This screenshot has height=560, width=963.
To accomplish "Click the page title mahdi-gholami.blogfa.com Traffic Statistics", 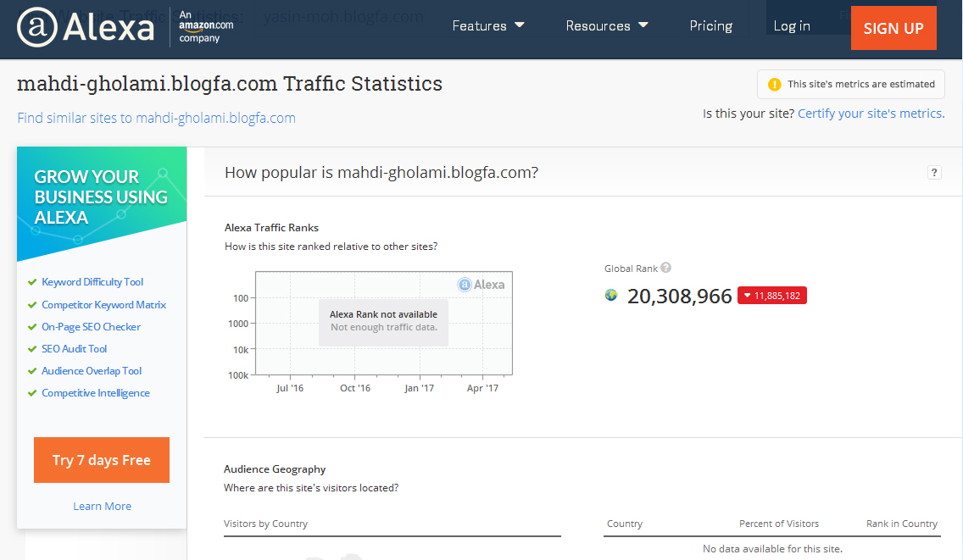I will [x=230, y=84].
